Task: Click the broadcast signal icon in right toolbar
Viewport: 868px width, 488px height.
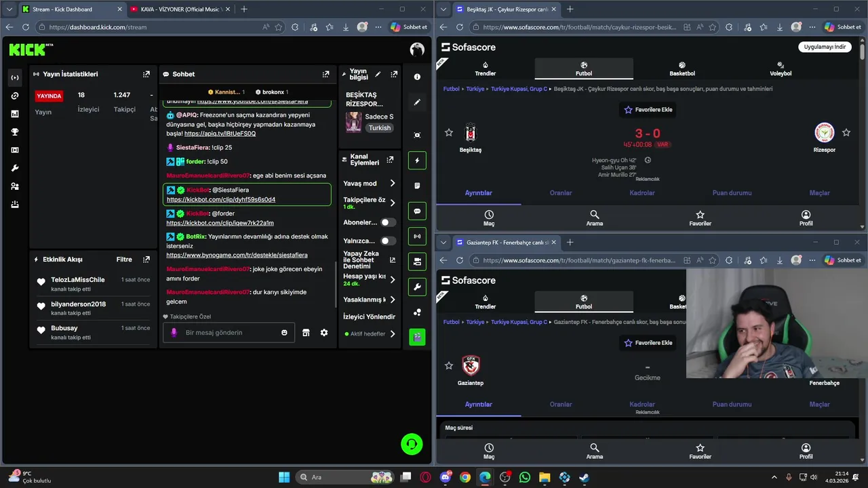Action: point(417,237)
